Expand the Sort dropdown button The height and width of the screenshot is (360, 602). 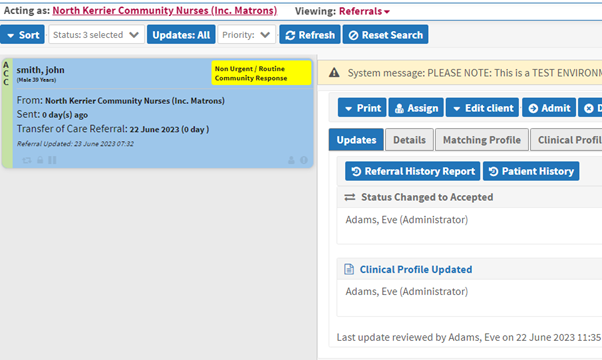(x=22, y=35)
